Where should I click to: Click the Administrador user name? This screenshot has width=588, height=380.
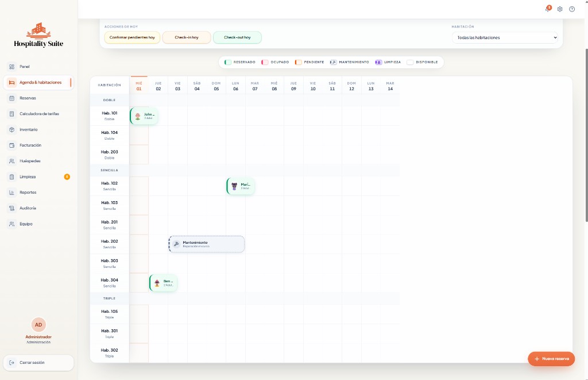click(38, 337)
